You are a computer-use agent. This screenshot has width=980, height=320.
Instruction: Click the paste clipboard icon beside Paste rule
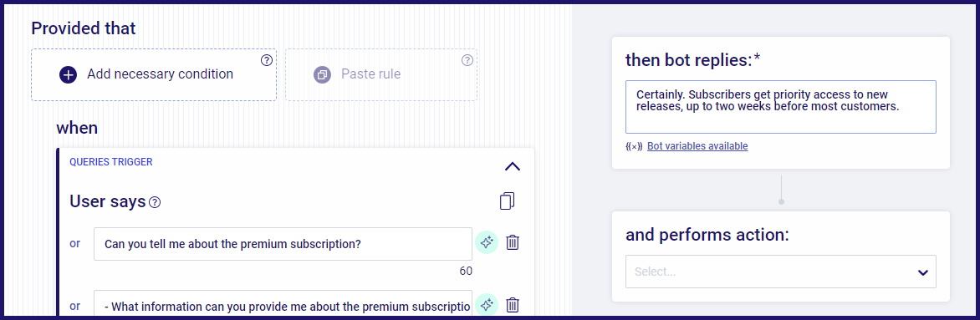323,75
